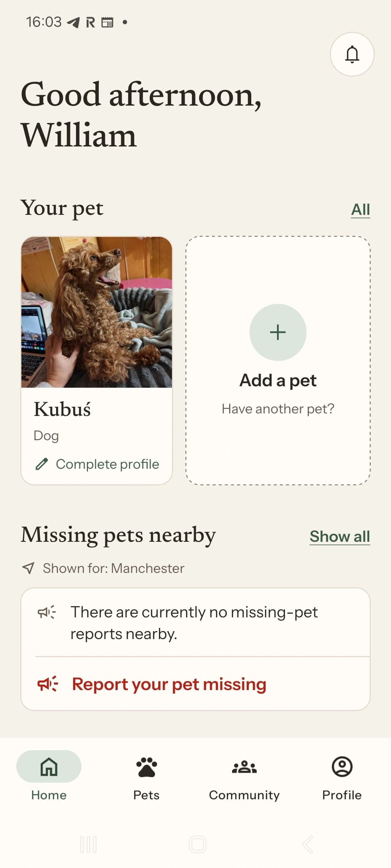Switch to the Pets tab
Image resolution: width=391 pixels, height=868 pixels.
pyautogui.click(x=147, y=775)
